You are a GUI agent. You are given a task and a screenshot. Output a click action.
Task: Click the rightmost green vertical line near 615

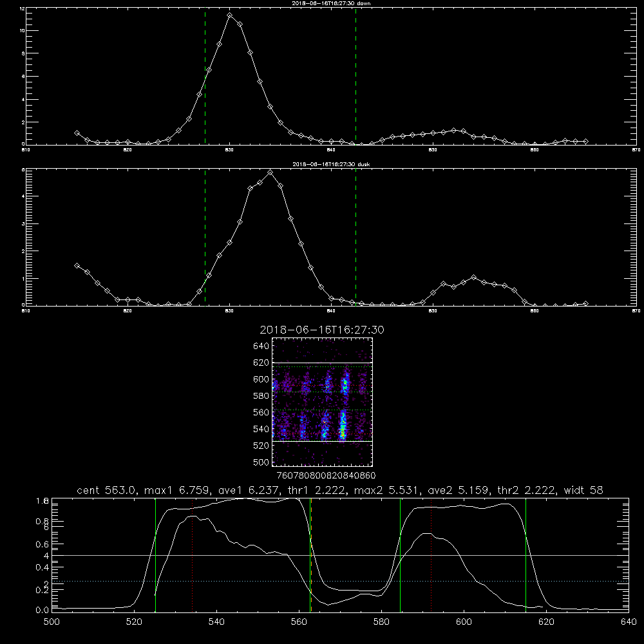526,555
